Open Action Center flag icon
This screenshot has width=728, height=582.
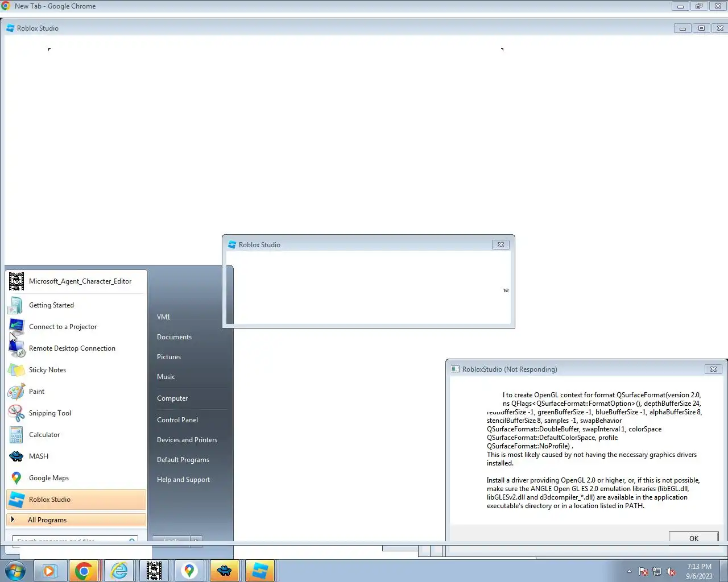(643, 572)
